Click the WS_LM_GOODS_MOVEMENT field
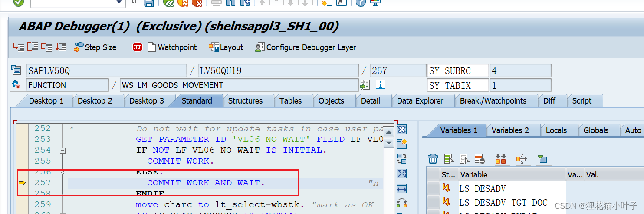The image size is (644, 214). [x=239, y=85]
